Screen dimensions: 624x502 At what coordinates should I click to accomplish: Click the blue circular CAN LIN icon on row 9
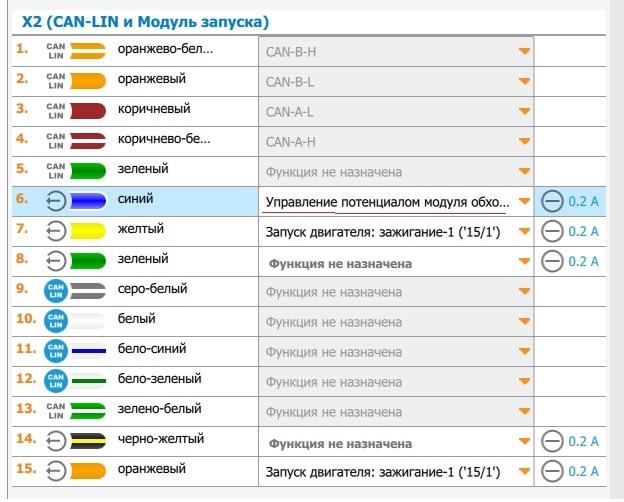[56, 291]
